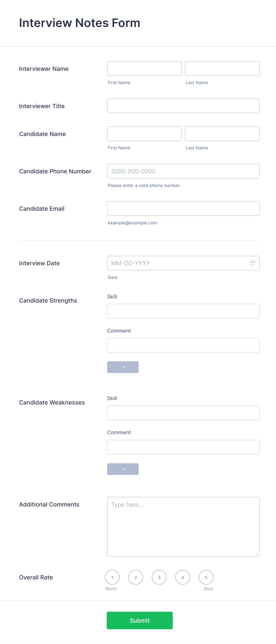
Task: Click the Candidate Email field
Action: tap(183, 208)
